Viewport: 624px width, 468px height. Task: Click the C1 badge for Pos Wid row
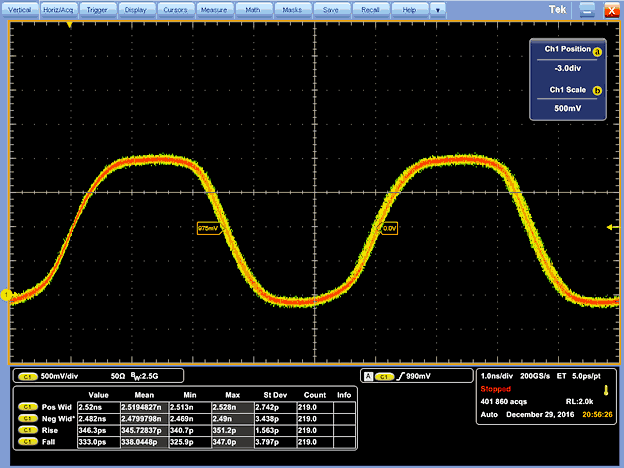[27, 407]
